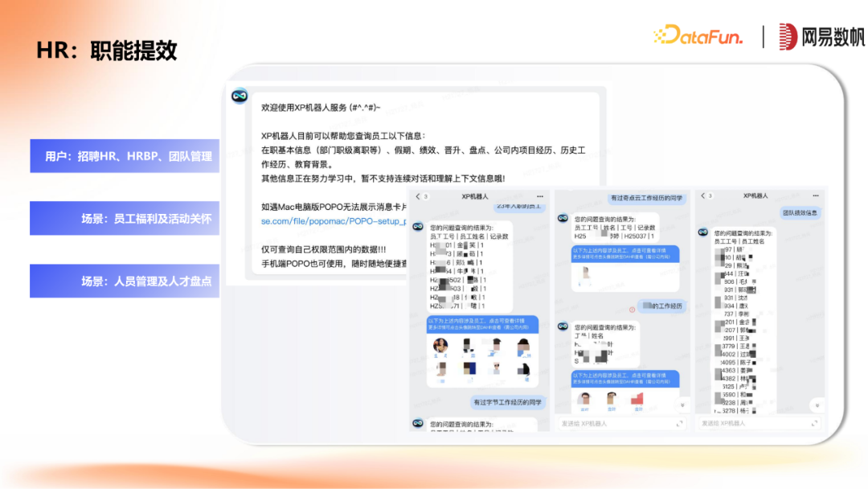Click the 的工作经历 message bubble

point(662,306)
